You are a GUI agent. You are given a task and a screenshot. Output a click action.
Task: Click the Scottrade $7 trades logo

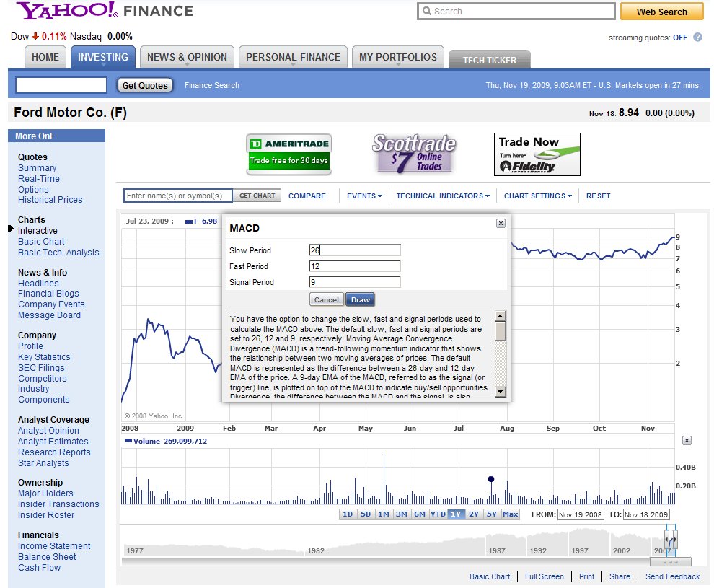tap(414, 154)
